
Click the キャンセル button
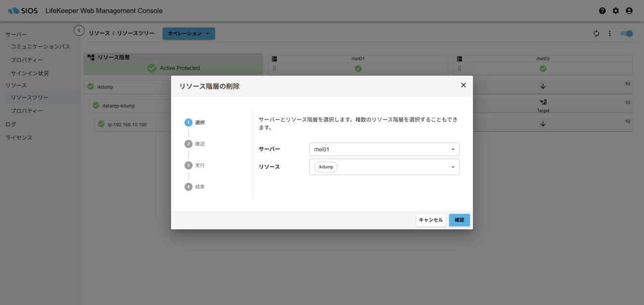[x=431, y=220]
